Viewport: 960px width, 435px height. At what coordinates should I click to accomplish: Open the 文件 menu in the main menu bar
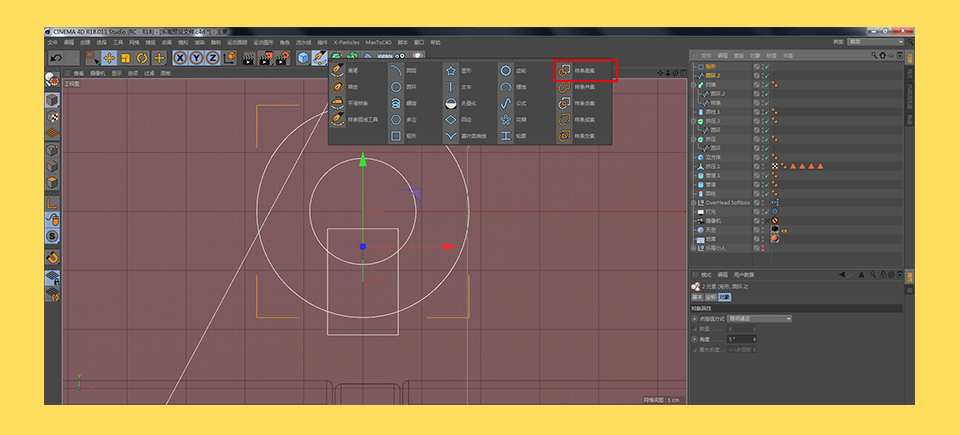pyautogui.click(x=53, y=43)
